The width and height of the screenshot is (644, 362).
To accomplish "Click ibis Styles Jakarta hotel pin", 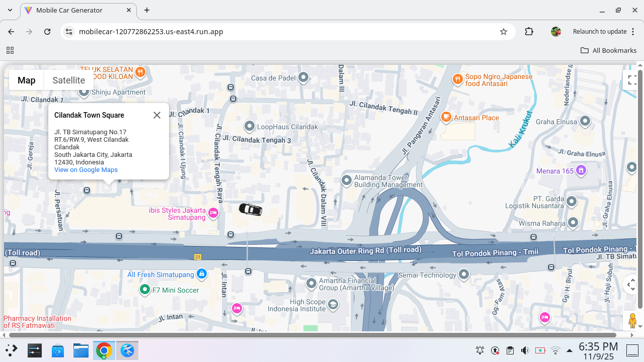I will [x=213, y=213].
